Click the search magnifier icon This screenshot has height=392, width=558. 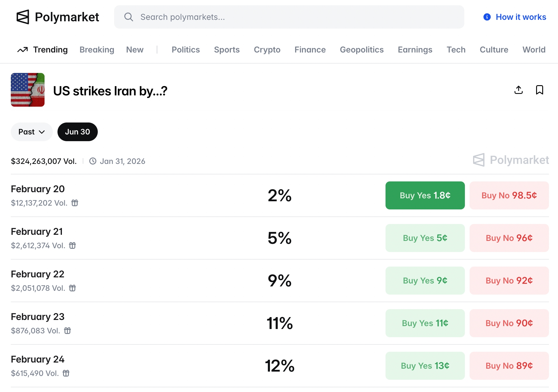tap(128, 17)
